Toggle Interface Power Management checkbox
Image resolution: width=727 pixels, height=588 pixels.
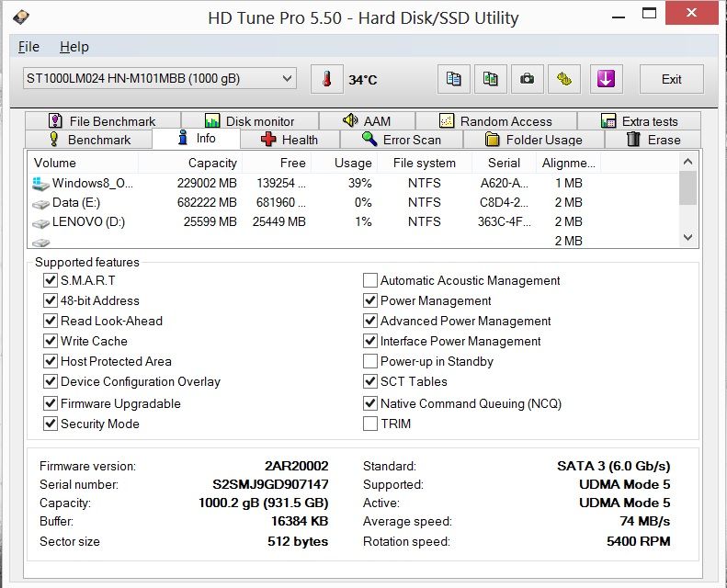pyautogui.click(x=370, y=341)
